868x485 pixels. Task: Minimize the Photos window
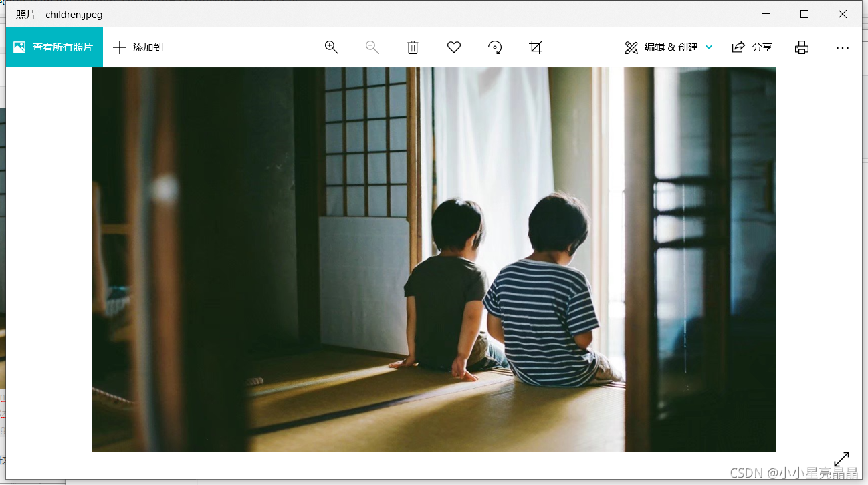coord(766,14)
